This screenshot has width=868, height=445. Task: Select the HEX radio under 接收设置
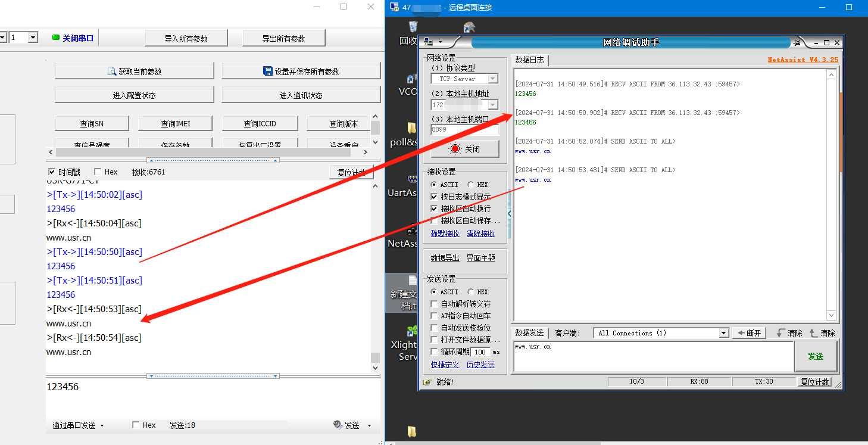pos(471,185)
